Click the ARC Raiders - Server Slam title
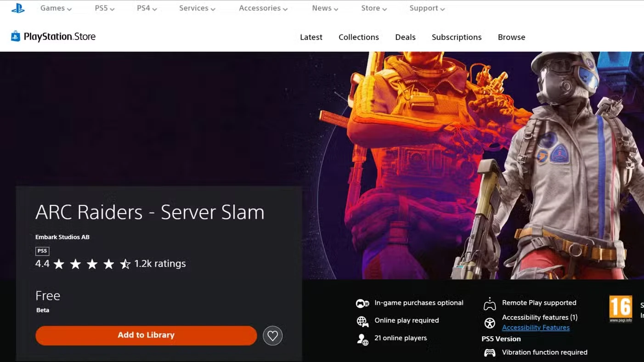This screenshot has height=362, width=644. [150, 212]
